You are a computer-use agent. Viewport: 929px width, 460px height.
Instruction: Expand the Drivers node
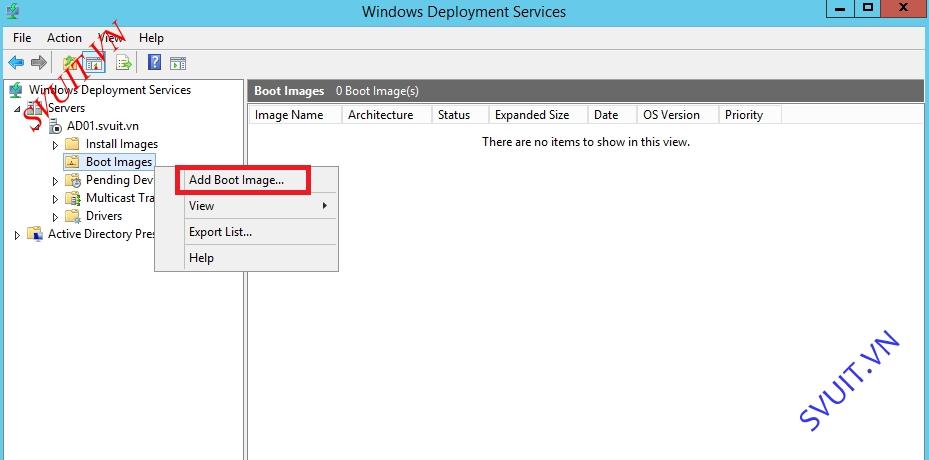point(56,216)
